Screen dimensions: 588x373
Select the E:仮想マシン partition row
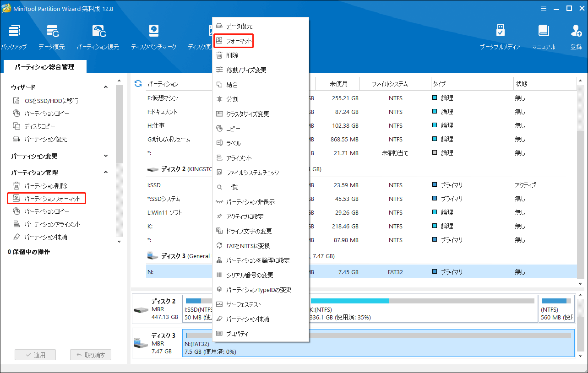tap(361, 98)
